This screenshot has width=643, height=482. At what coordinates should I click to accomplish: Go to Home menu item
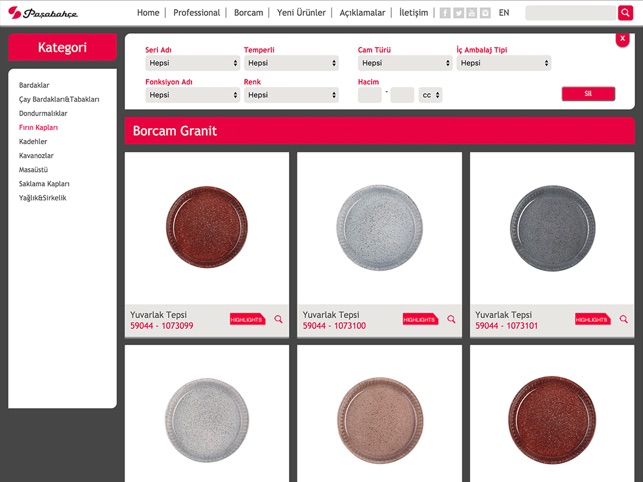(148, 13)
